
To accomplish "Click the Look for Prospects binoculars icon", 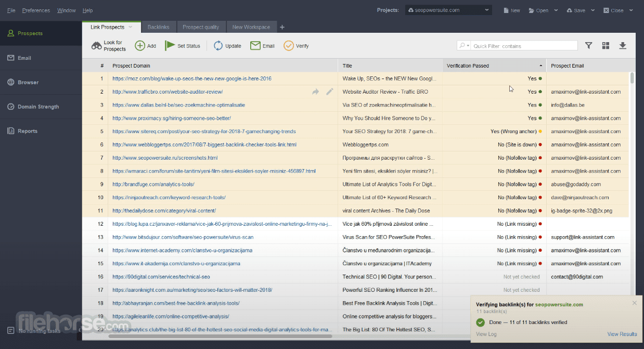I will pos(96,46).
